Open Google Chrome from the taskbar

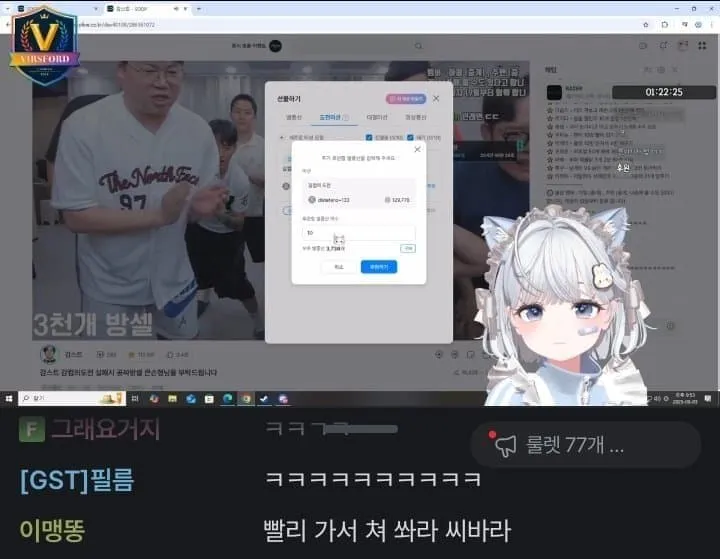[246, 399]
